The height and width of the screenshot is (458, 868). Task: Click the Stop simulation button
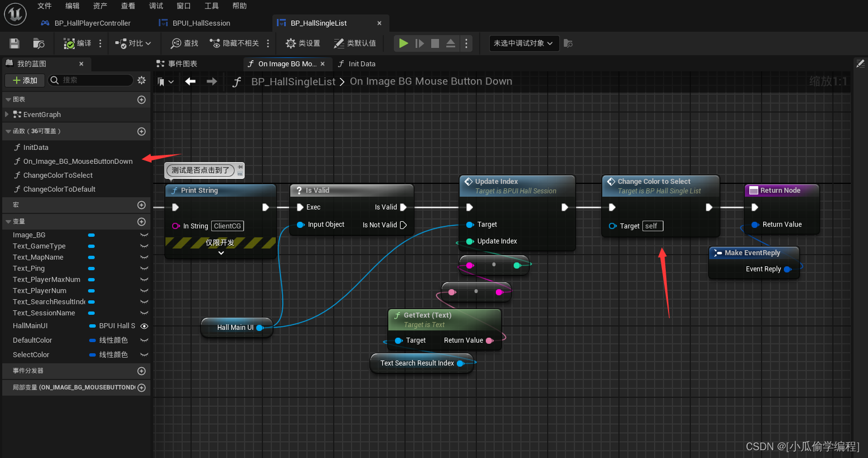(435, 43)
